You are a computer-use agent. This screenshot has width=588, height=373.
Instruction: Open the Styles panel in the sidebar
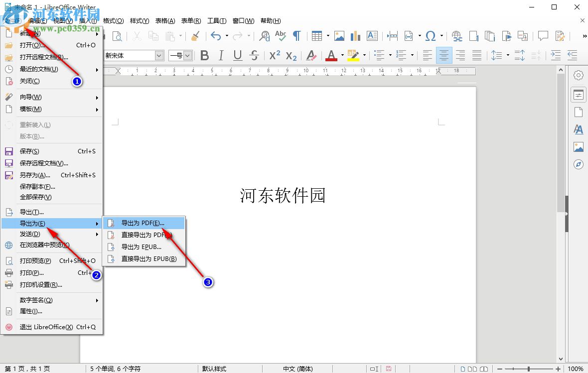579,129
